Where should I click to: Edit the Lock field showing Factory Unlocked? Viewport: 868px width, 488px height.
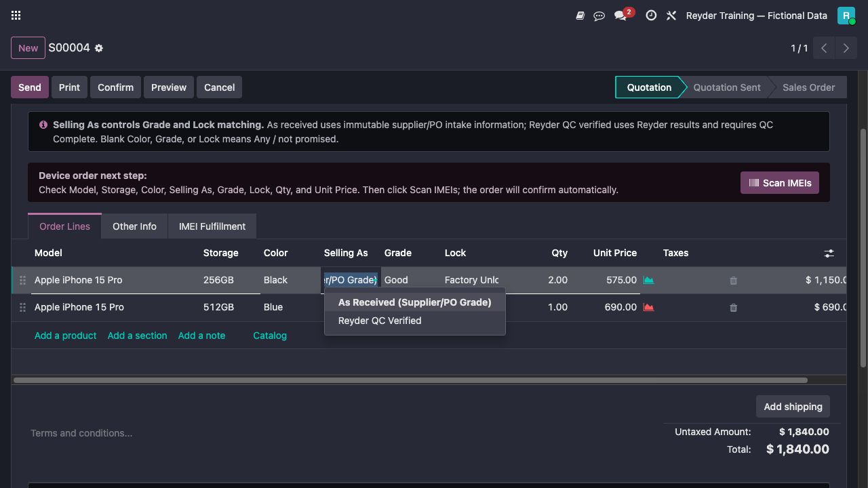(x=471, y=280)
